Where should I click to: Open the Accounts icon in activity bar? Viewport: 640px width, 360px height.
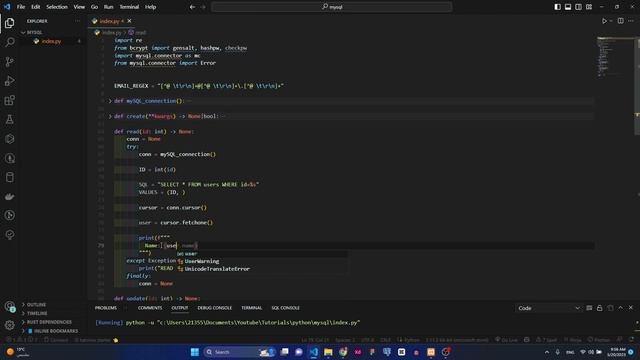tap(9, 306)
